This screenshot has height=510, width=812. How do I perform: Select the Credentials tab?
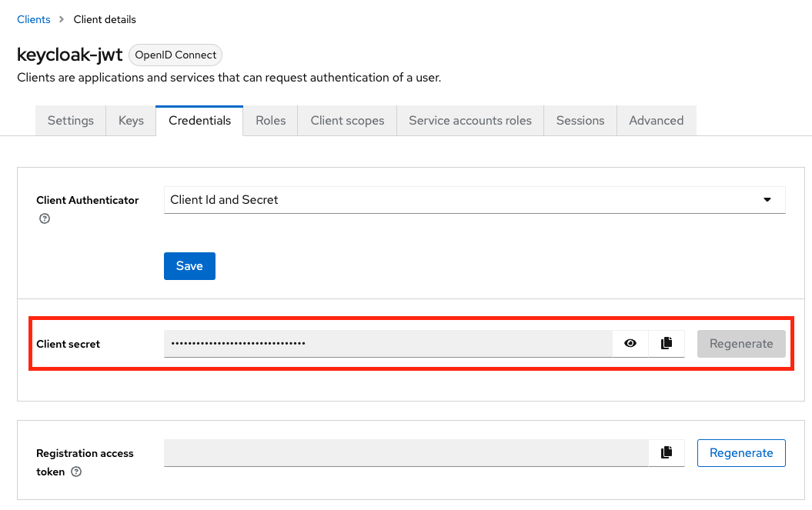click(199, 121)
